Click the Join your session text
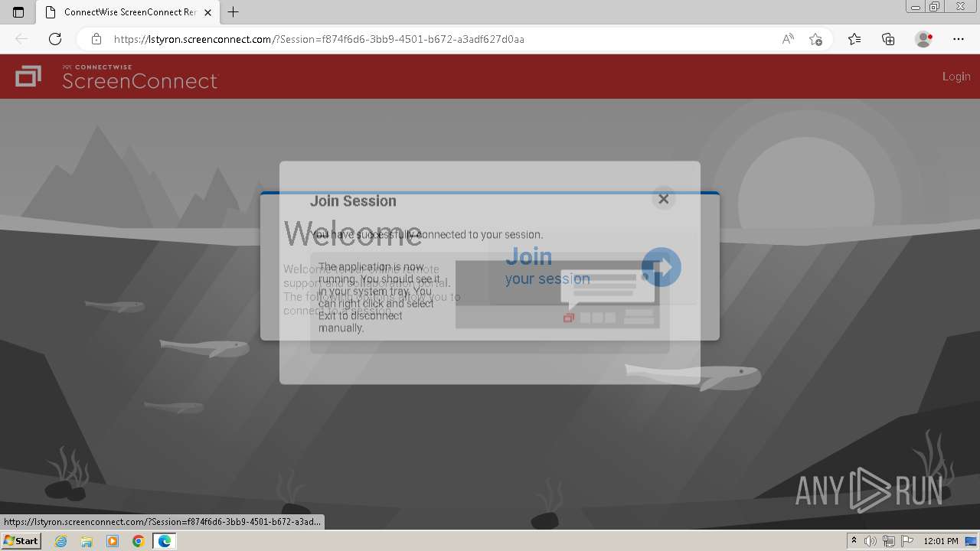980x551 pixels. click(x=547, y=266)
